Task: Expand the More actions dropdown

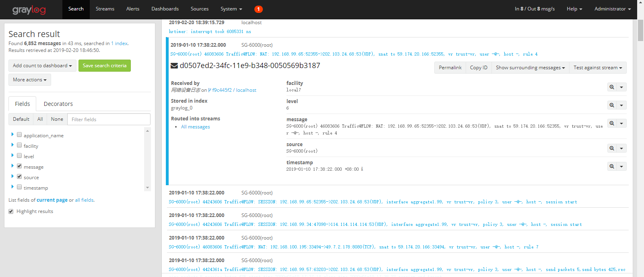Action: coord(29,80)
